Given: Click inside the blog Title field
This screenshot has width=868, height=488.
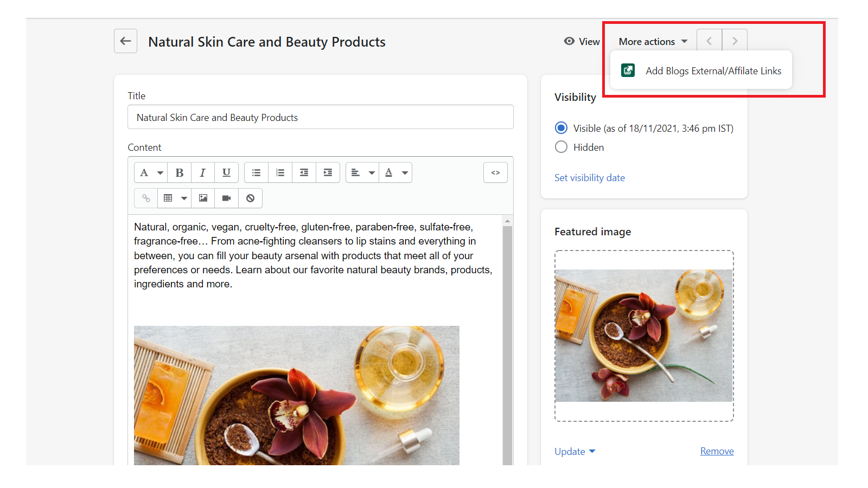Looking at the screenshot, I should (320, 117).
